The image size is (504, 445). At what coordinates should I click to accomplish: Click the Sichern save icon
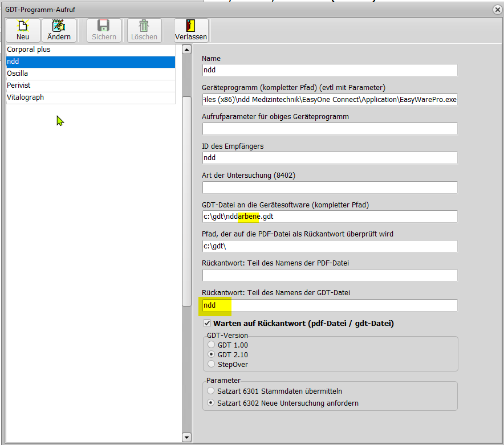(x=104, y=26)
